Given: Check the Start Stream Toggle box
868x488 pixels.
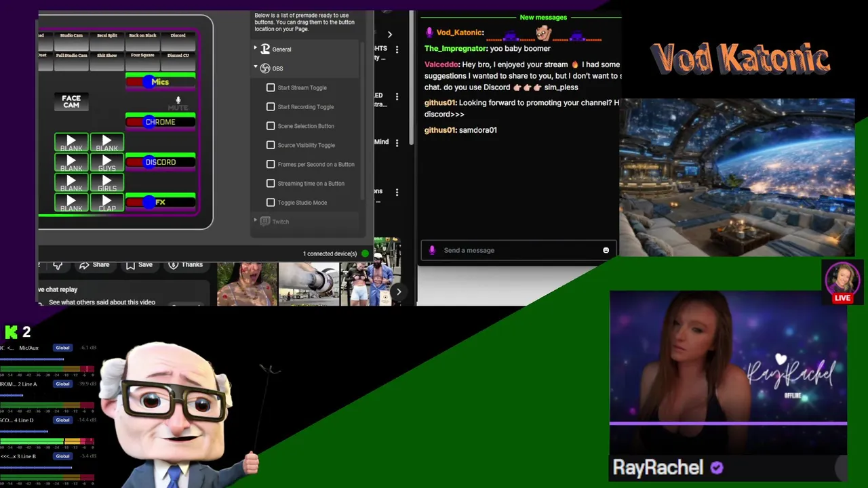Looking at the screenshot, I should (x=271, y=87).
